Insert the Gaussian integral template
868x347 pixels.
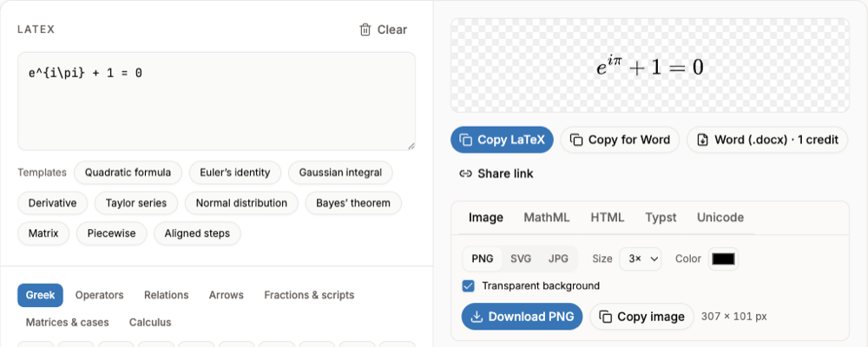pyautogui.click(x=340, y=173)
